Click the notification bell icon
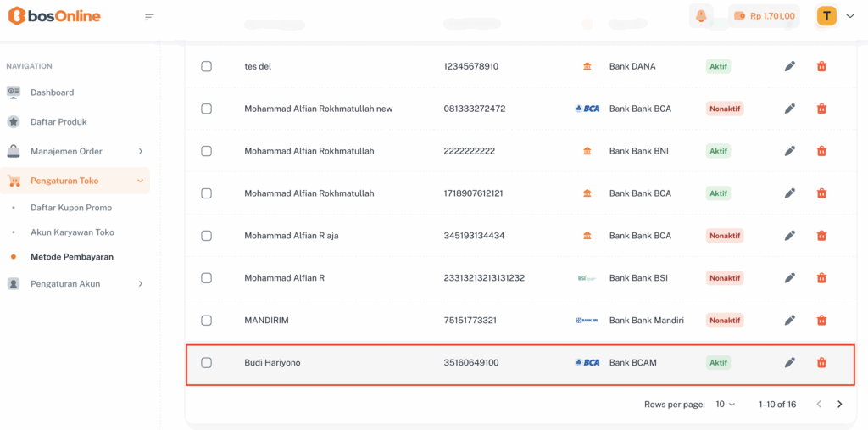 coord(701,16)
